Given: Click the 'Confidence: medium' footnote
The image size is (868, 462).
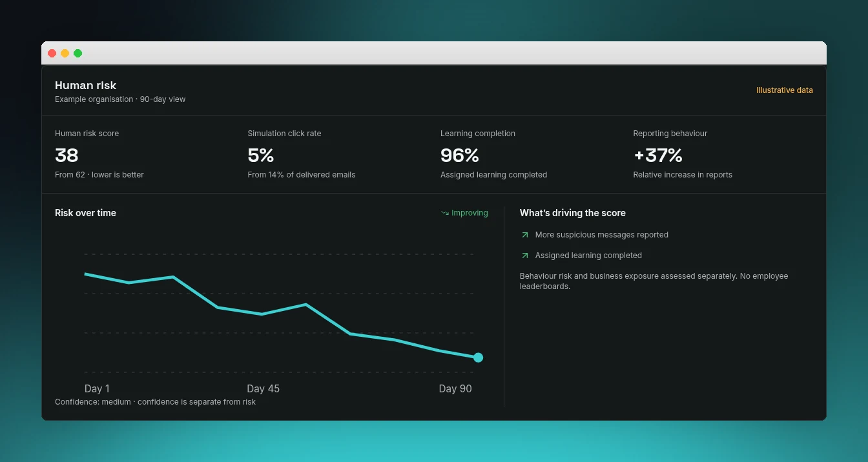Looking at the screenshot, I should (156, 402).
